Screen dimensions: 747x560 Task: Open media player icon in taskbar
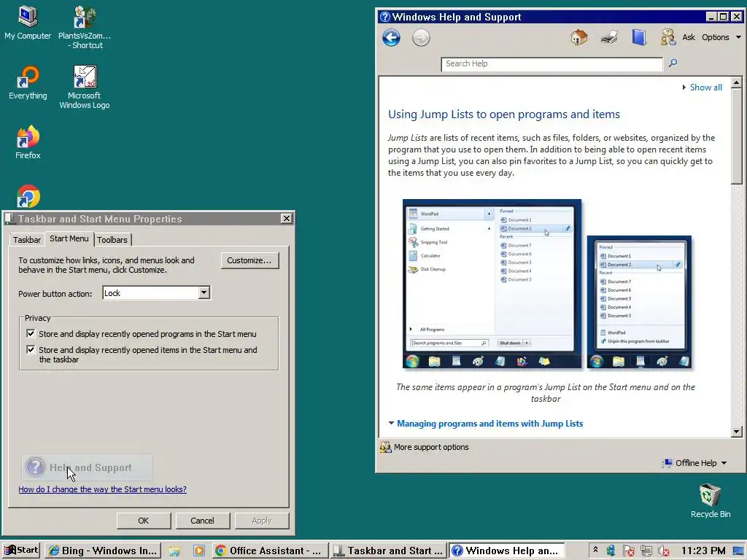click(x=198, y=551)
